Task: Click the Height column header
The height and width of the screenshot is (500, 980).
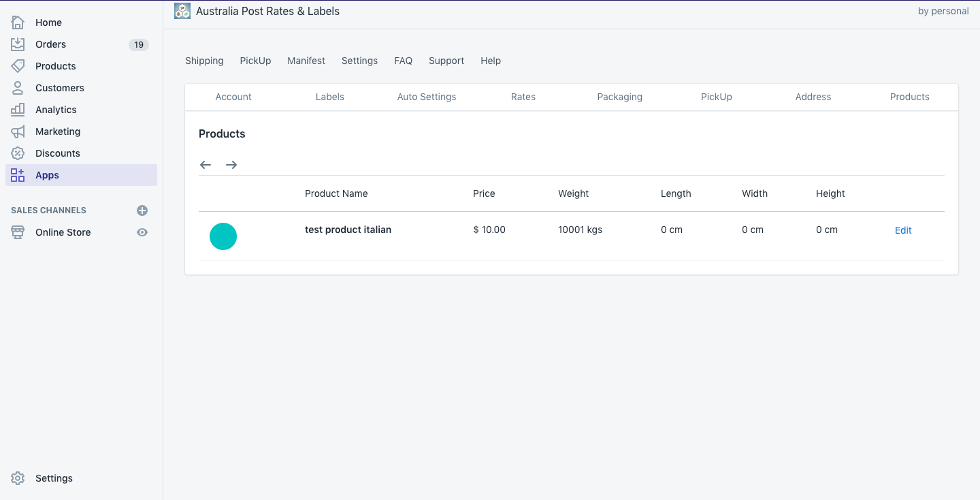Action: (x=830, y=193)
